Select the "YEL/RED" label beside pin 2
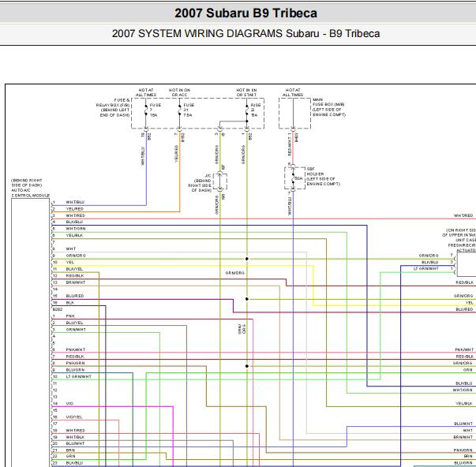 pos(75,209)
